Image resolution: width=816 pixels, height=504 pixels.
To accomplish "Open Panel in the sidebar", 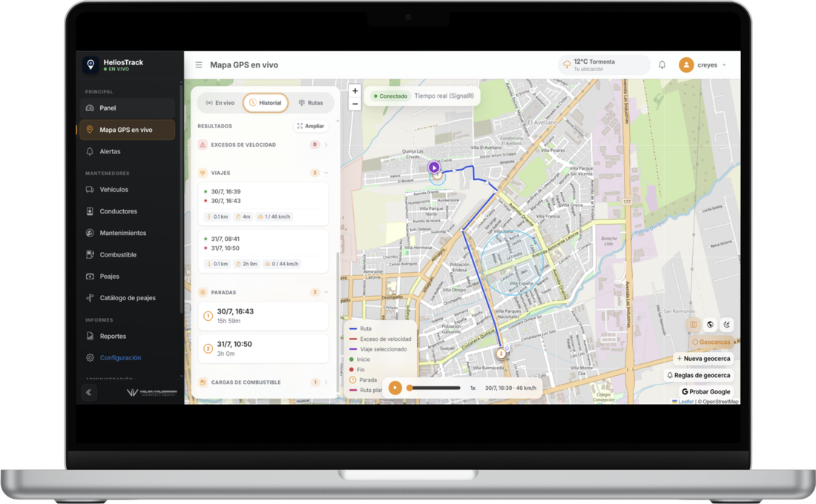I will point(127,108).
